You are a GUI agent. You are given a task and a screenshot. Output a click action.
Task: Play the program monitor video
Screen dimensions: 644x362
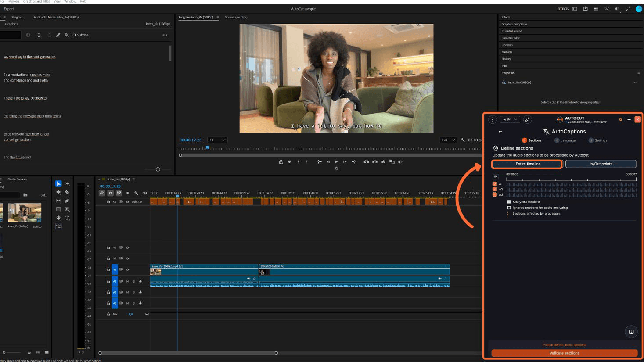click(336, 162)
